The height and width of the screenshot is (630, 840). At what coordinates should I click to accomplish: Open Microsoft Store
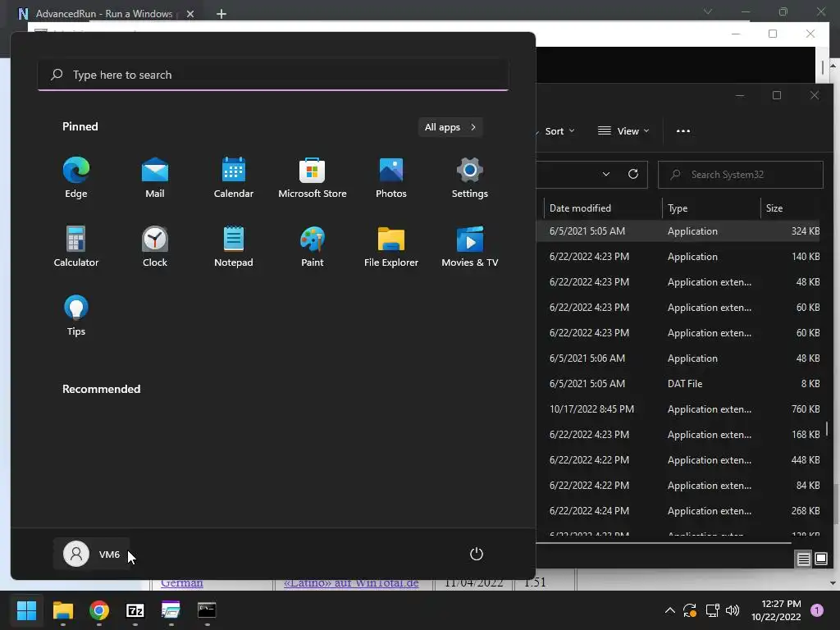[313, 178]
